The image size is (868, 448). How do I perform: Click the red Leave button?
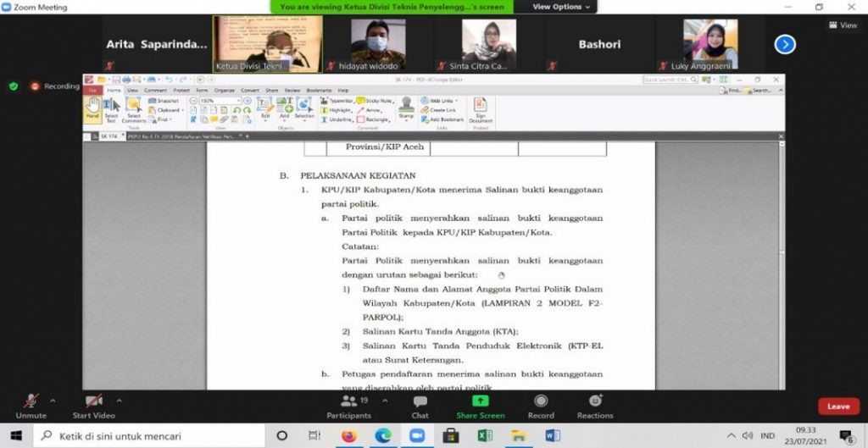(x=837, y=407)
